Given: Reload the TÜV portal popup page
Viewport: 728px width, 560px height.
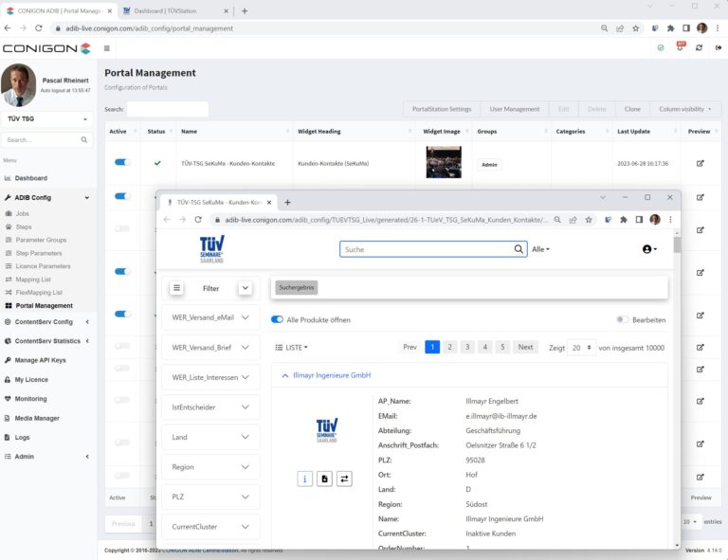Looking at the screenshot, I should tap(198, 220).
